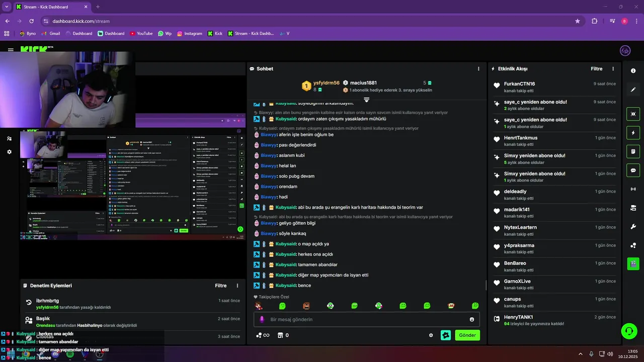The width and height of the screenshot is (644, 362).
Task: Open the YouTube bookmark
Action: coord(141,34)
